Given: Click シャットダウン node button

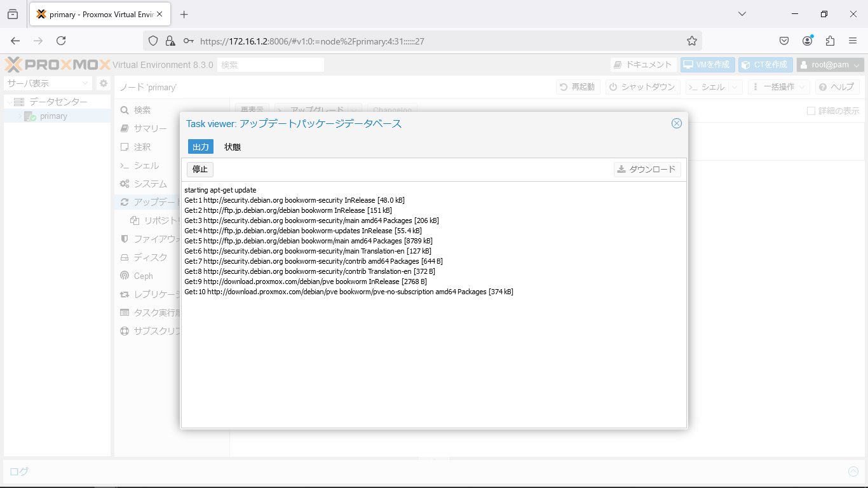Looking at the screenshot, I should (x=642, y=87).
